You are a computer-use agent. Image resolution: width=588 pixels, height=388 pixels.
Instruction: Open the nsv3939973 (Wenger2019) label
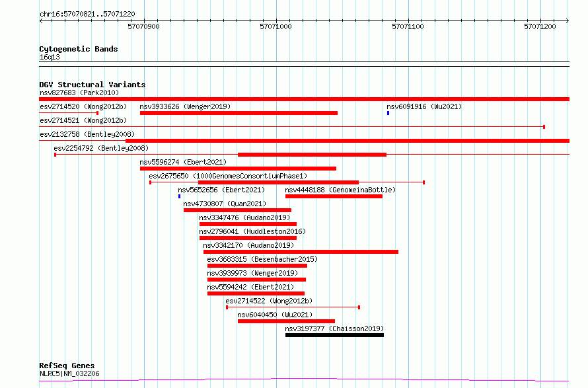[x=252, y=273]
